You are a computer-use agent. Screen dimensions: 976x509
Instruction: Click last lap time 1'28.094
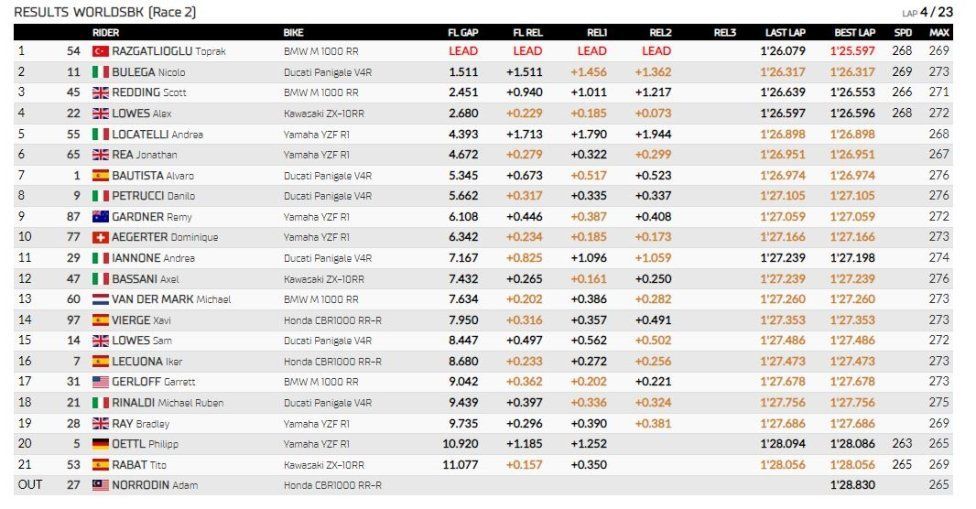point(782,444)
